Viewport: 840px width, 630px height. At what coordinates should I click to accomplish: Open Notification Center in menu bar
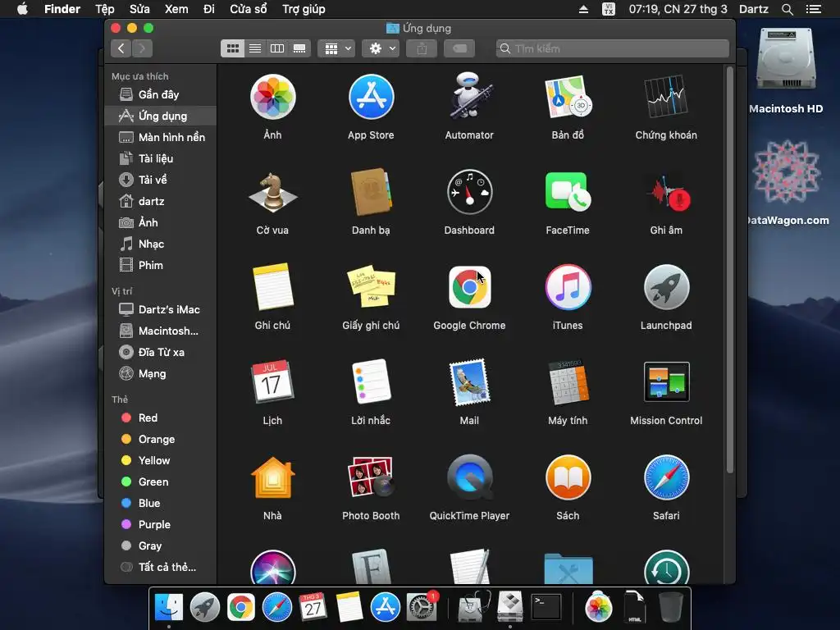[814, 9]
